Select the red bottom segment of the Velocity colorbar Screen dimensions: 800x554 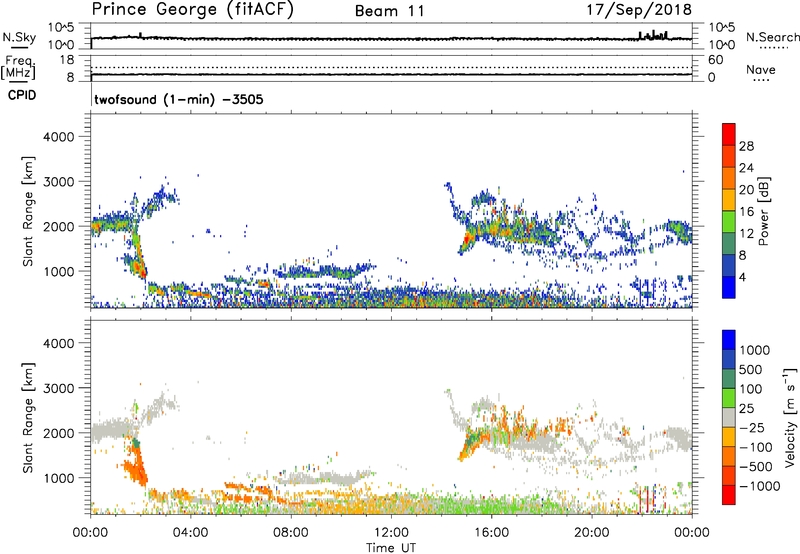pos(729,495)
